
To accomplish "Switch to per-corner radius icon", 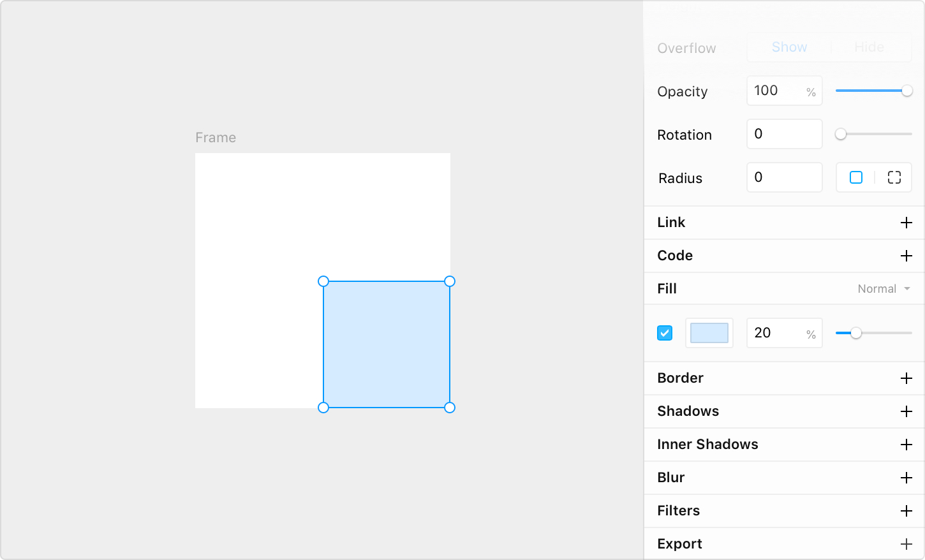I will pyautogui.click(x=894, y=177).
